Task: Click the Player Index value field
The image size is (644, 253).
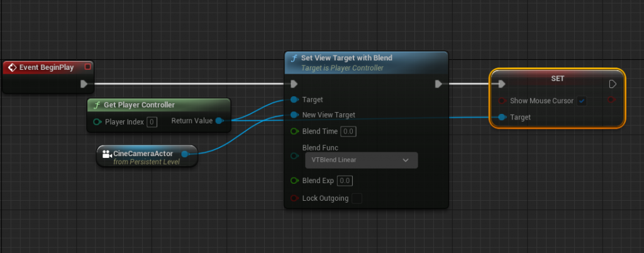Action: (x=152, y=121)
